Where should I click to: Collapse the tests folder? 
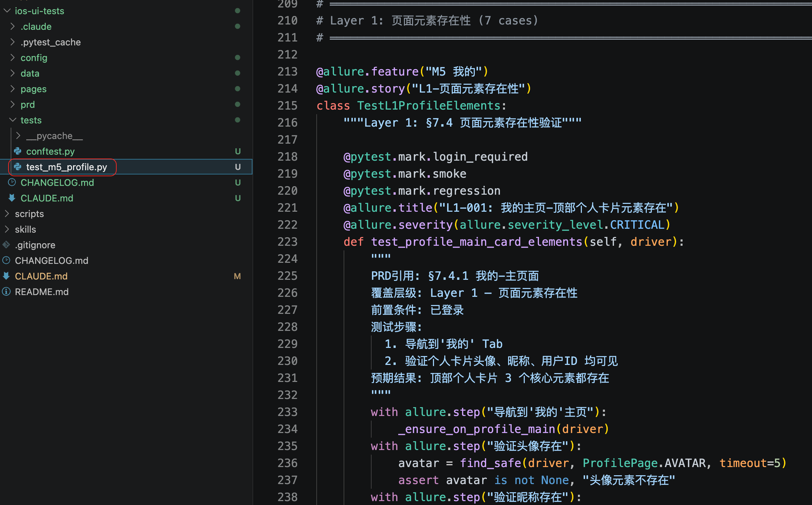tap(13, 120)
